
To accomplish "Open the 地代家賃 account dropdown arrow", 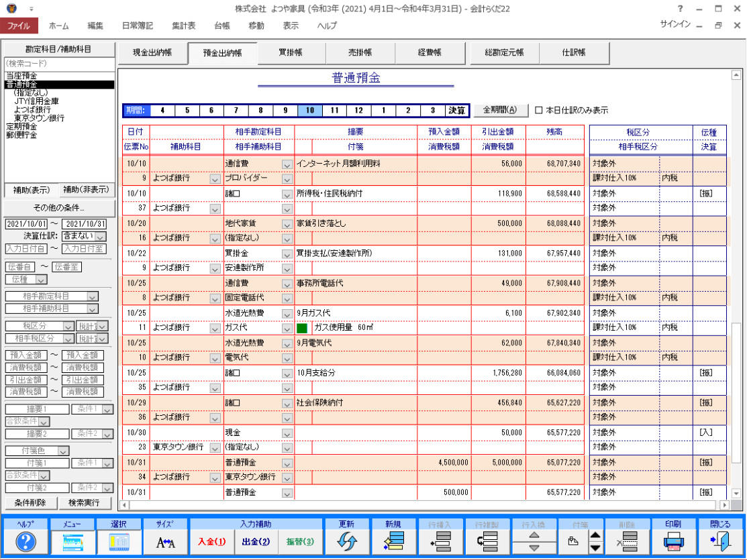I will [x=287, y=223].
